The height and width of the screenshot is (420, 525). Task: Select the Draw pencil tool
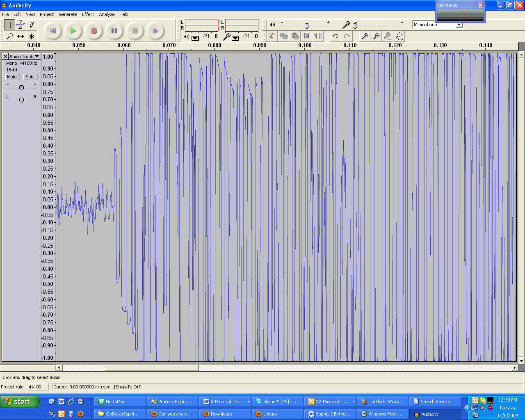pyautogui.click(x=32, y=25)
